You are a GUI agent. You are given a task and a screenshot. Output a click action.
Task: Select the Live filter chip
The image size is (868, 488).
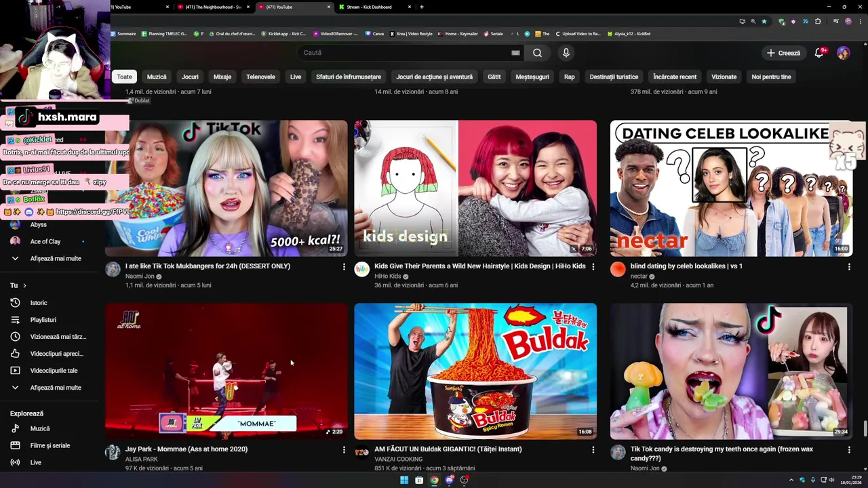[x=296, y=77]
